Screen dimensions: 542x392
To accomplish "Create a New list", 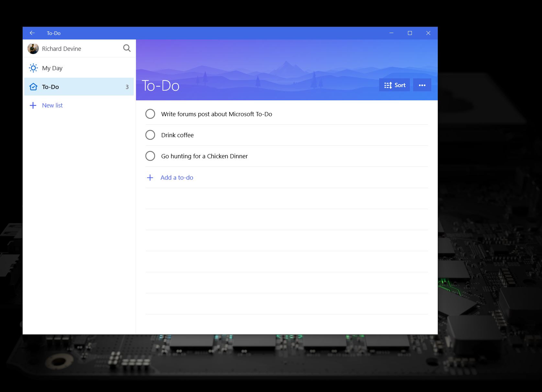I will coord(52,105).
